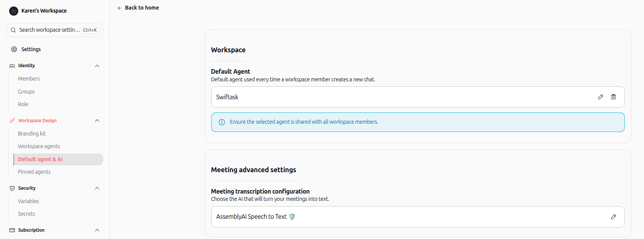Open the Branding kit page
The image size is (644, 239).
(x=32, y=134)
